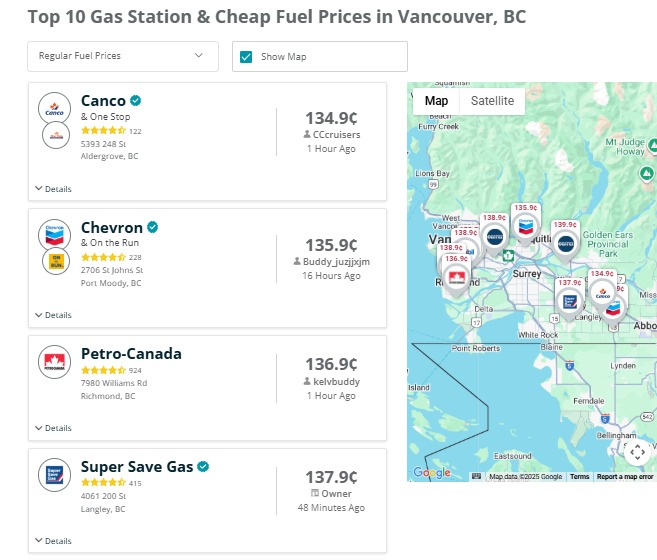Click the Canco station logo

click(x=54, y=108)
